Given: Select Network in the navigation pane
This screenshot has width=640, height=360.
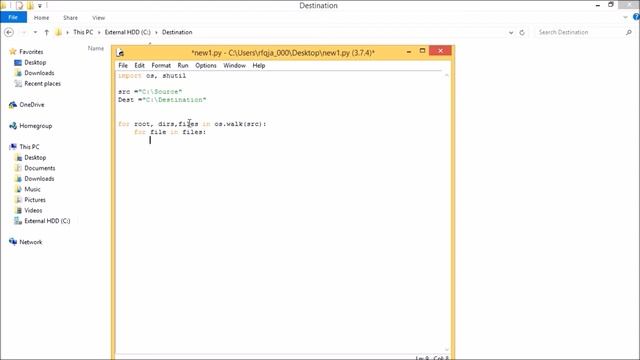Looking at the screenshot, I should (31, 242).
